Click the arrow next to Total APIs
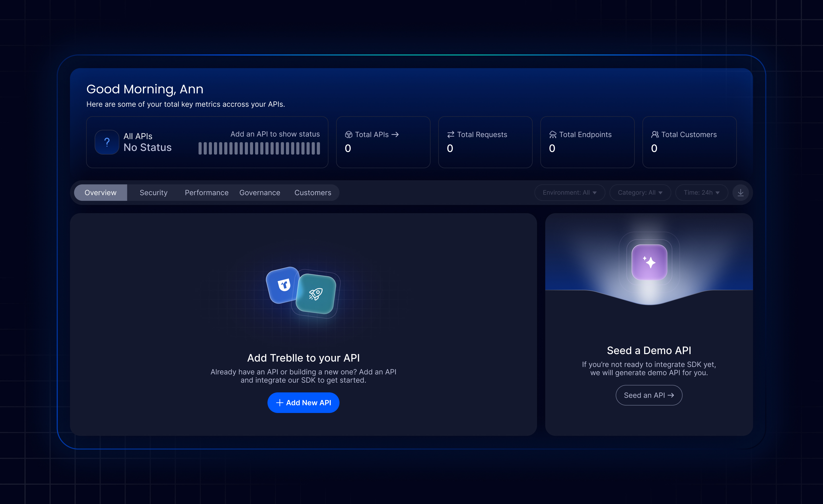The height and width of the screenshot is (504, 823). [x=395, y=134]
